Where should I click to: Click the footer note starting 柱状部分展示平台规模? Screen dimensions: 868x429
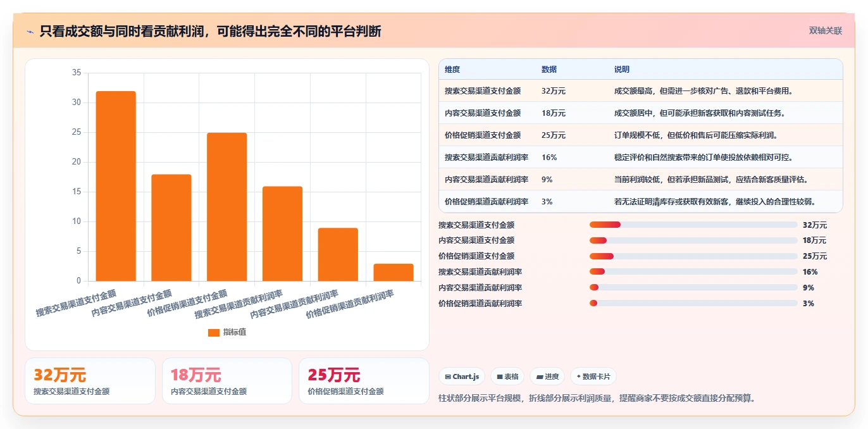coord(597,399)
